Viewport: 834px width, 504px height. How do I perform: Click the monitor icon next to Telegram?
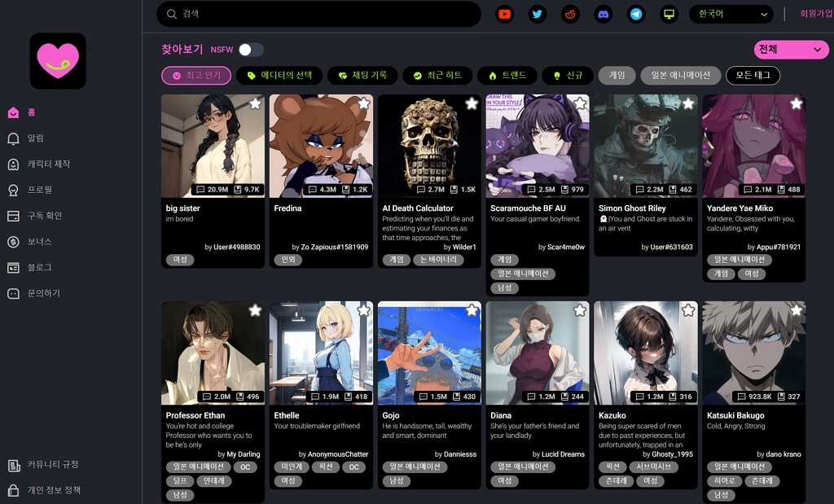(669, 14)
